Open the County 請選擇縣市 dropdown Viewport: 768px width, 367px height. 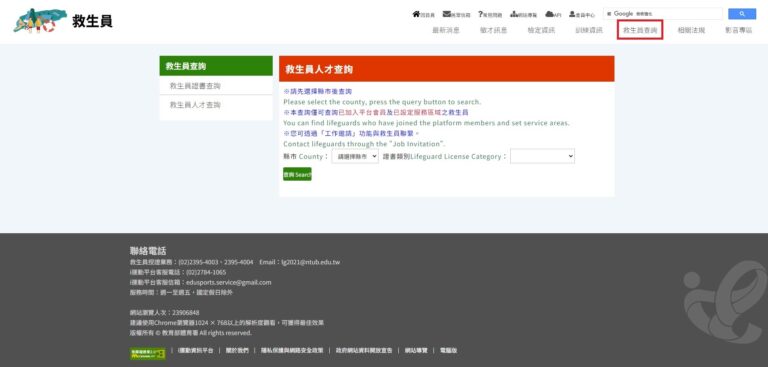coord(355,156)
